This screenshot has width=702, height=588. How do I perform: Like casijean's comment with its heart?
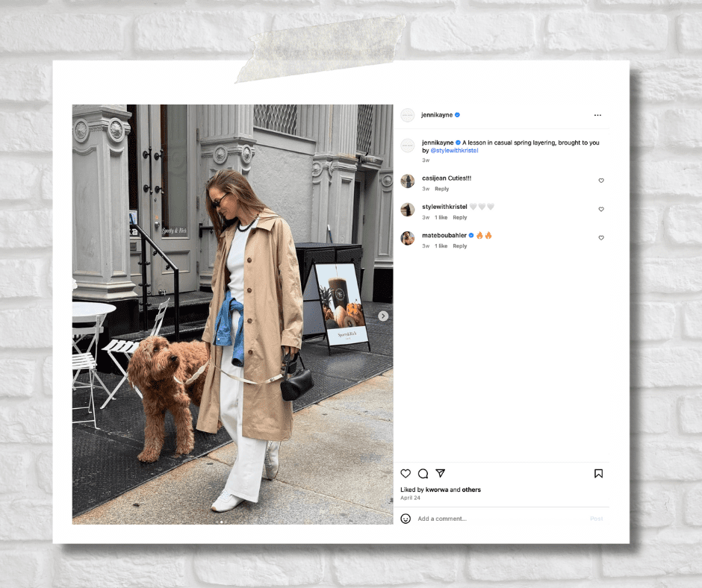pos(601,181)
